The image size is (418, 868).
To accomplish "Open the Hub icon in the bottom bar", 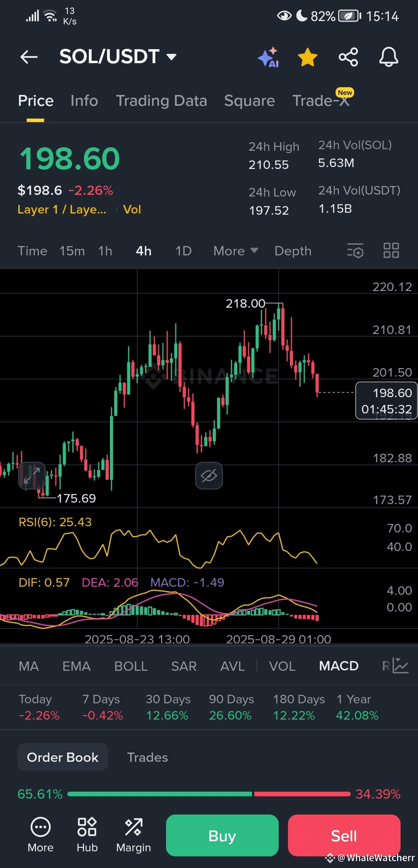I will 87,835.
